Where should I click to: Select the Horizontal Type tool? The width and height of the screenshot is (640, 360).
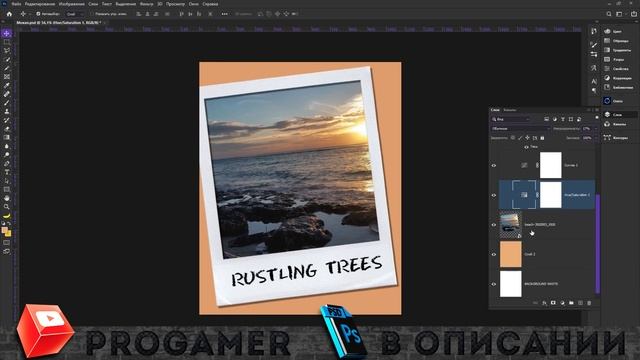[x=7, y=172]
